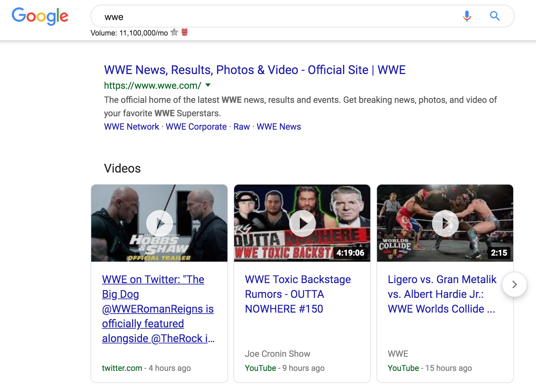Screen dimensions: 536x392
Task: Play the Outta Nowhere video
Action: coord(303,223)
